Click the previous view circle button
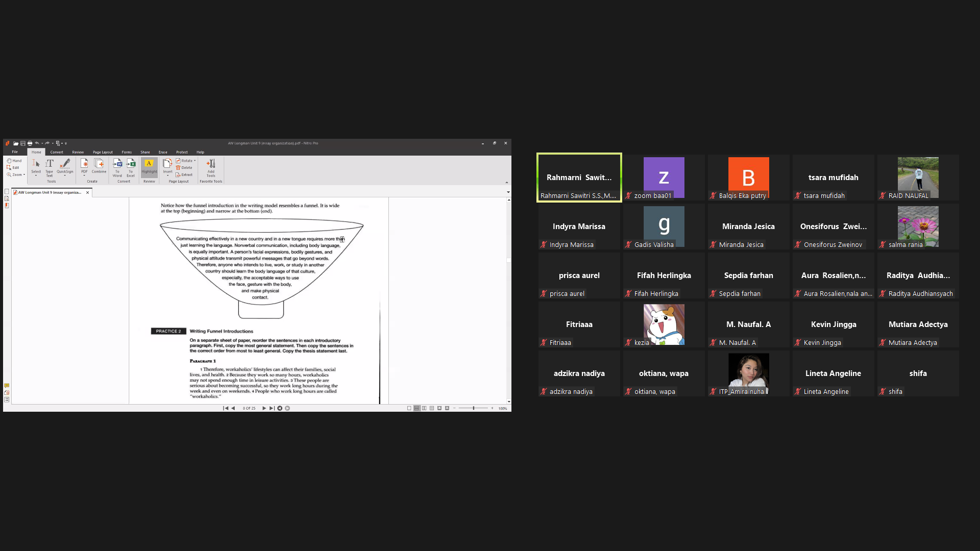This screenshot has width=980, height=551. 280,408
